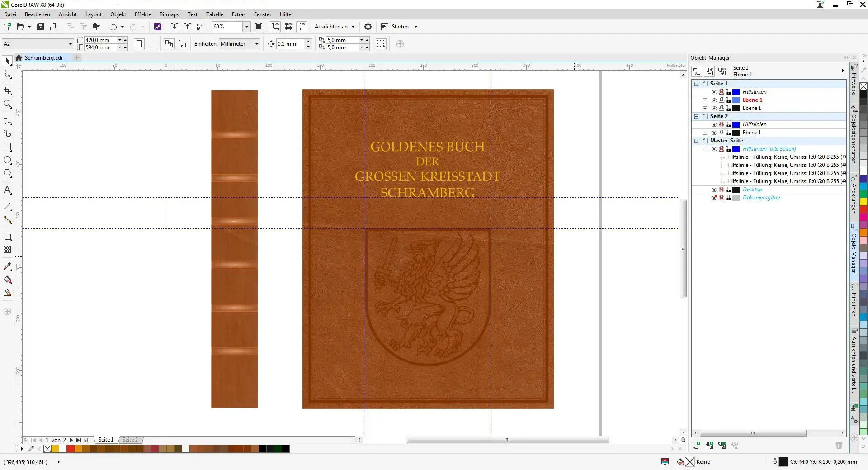868x470 pixels.
Task: Select the Color Eyedropper tool
Action: [7, 266]
